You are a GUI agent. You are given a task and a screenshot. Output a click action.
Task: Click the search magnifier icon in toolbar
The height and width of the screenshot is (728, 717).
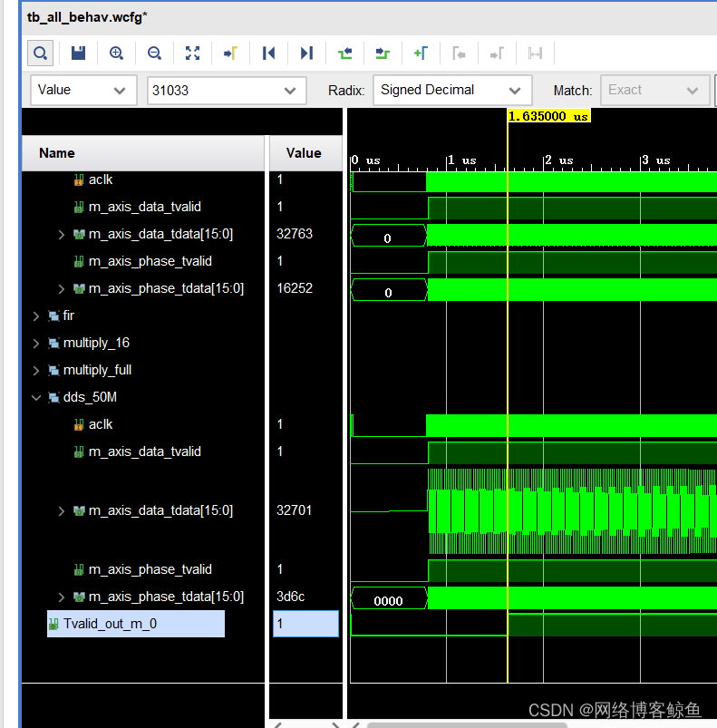click(40, 53)
